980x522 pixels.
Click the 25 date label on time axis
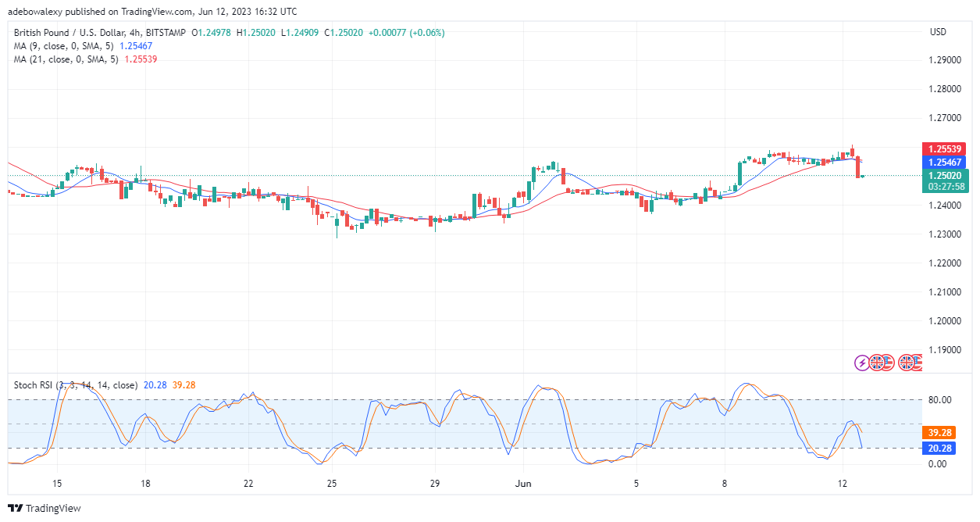point(332,484)
